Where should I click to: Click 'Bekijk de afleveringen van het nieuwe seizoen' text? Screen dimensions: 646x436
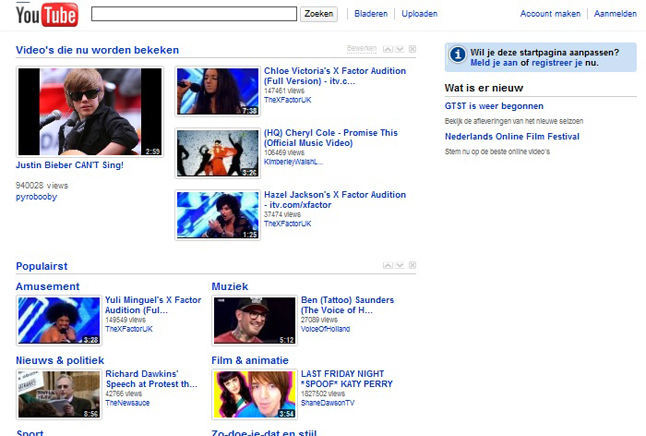pyautogui.click(x=514, y=121)
